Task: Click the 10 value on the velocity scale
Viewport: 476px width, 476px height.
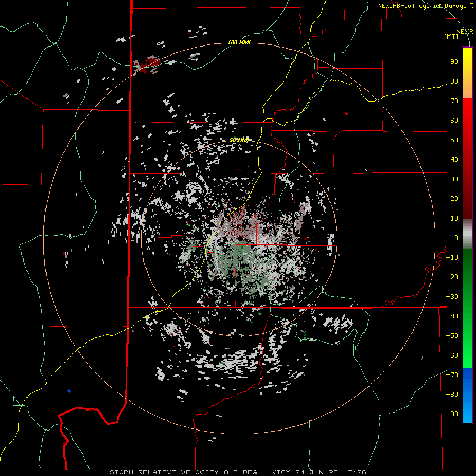Action: click(454, 218)
